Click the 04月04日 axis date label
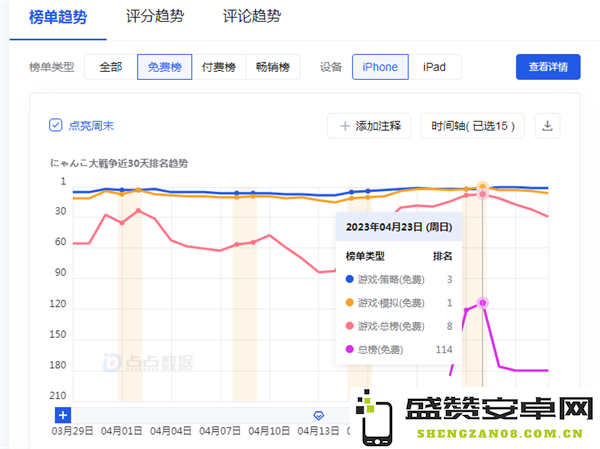 click(x=171, y=431)
